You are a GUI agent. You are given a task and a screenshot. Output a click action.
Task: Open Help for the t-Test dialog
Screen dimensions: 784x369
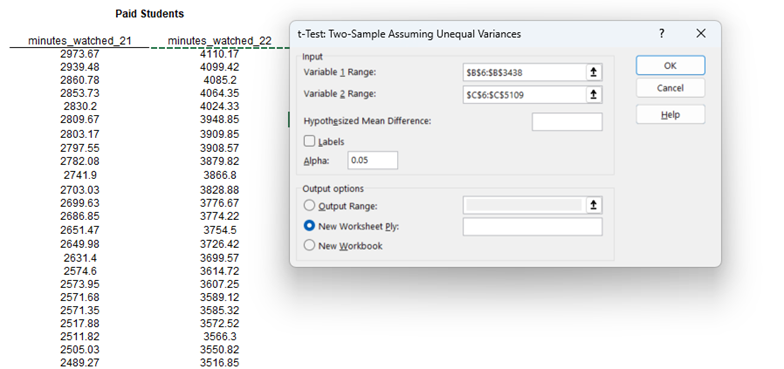pos(670,114)
